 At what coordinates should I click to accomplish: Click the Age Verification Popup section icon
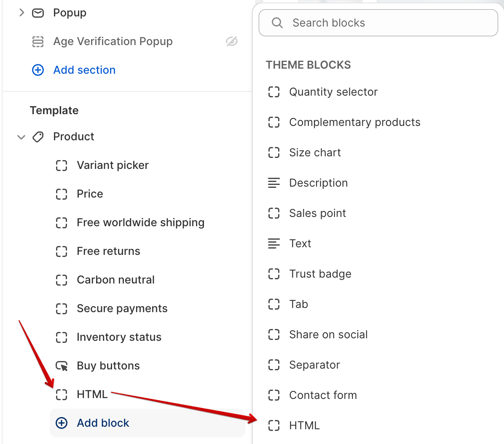coord(38,42)
